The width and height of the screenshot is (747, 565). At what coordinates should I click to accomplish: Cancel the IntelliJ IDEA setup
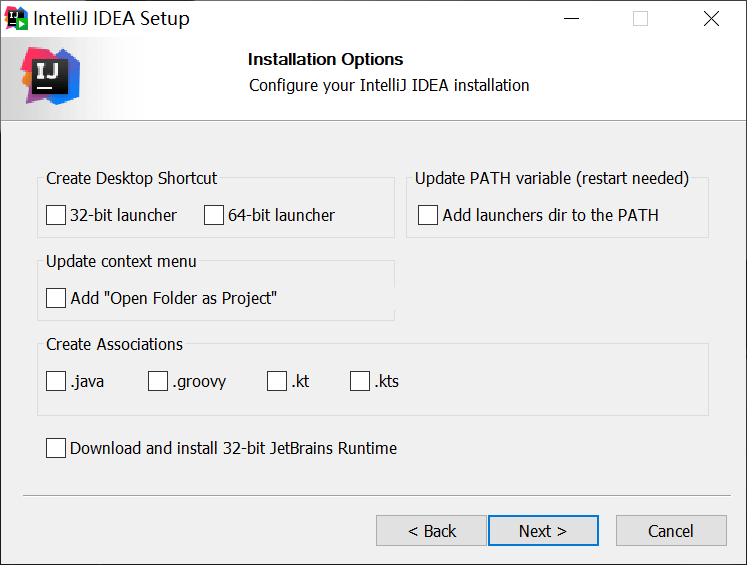[670, 531]
